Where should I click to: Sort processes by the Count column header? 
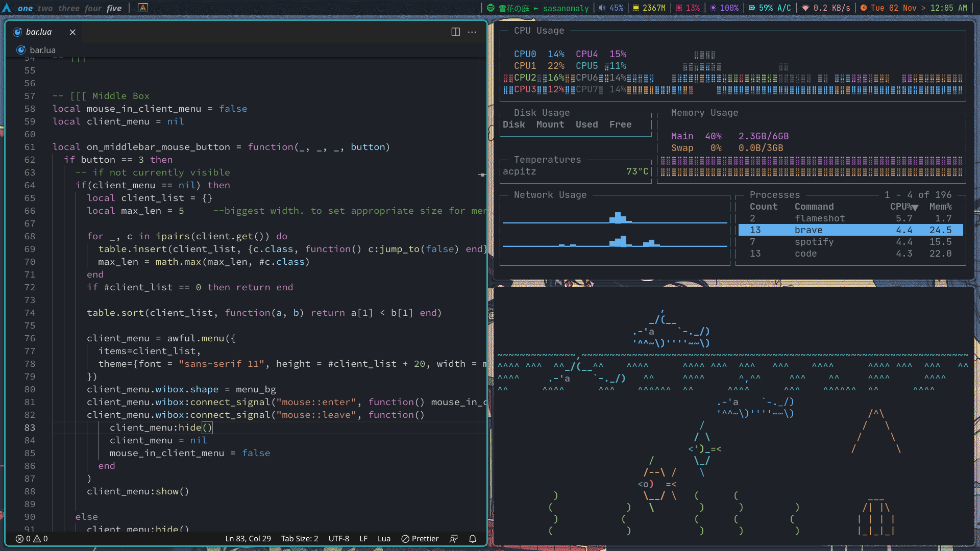pyautogui.click(x=764, y=207)
